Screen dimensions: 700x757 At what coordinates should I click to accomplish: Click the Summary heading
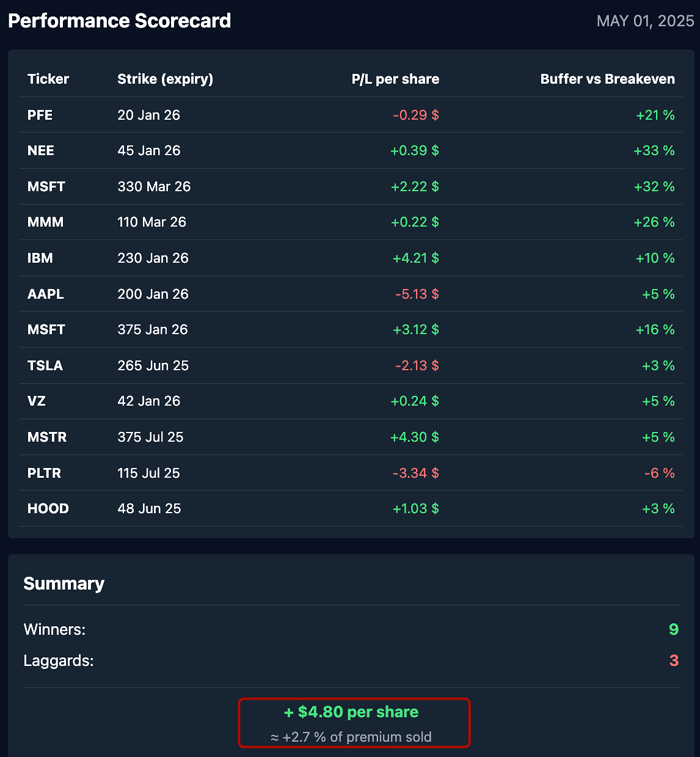[64, 583]
